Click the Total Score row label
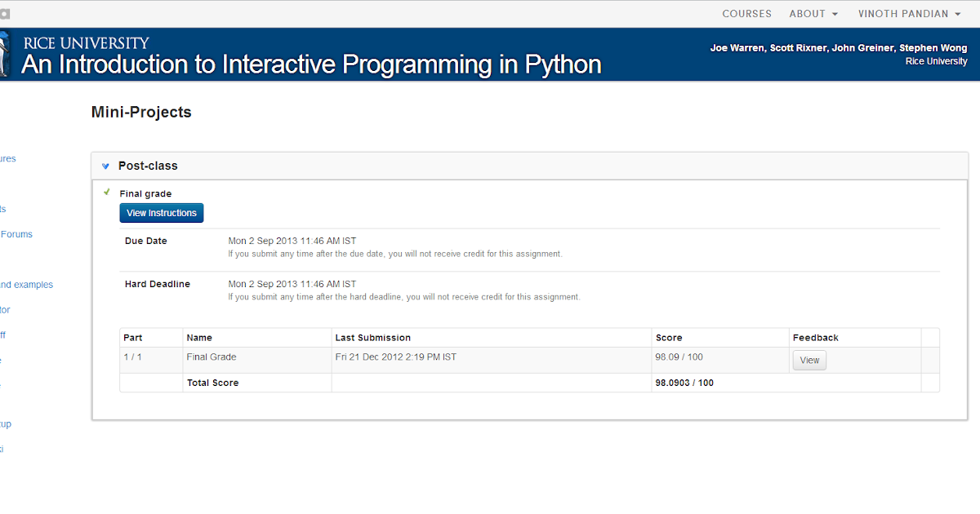 pos(212,383)
